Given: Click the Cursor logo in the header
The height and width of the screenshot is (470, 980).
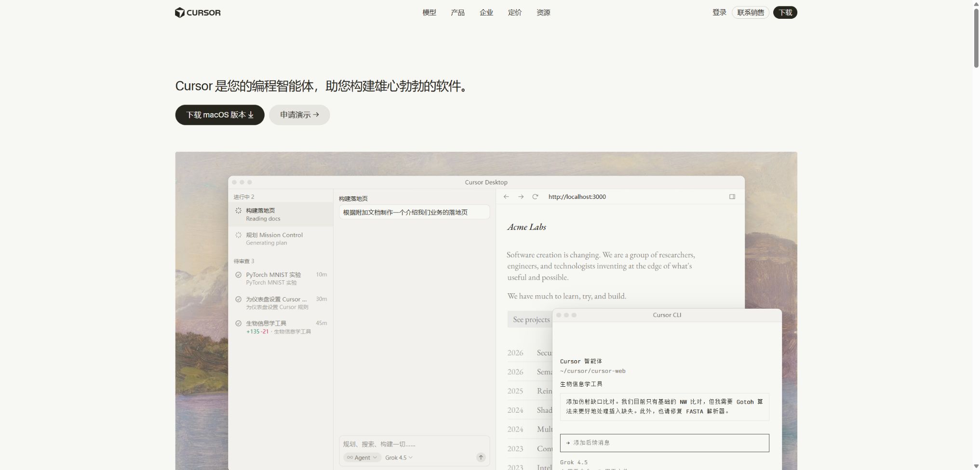Looking at the screenshot, I should [x=198, y=13].
